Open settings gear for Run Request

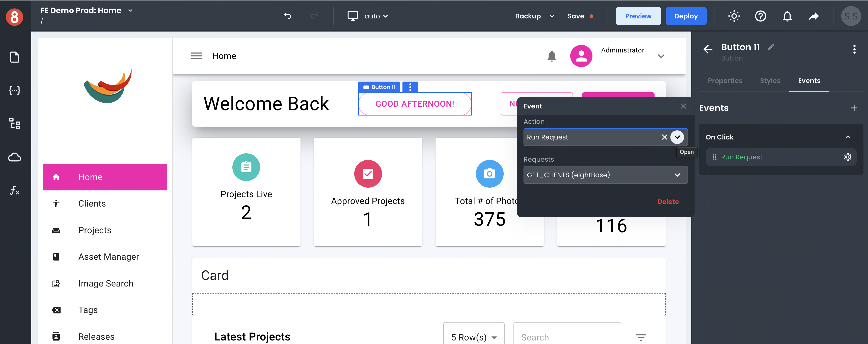(x=848, y=157)
